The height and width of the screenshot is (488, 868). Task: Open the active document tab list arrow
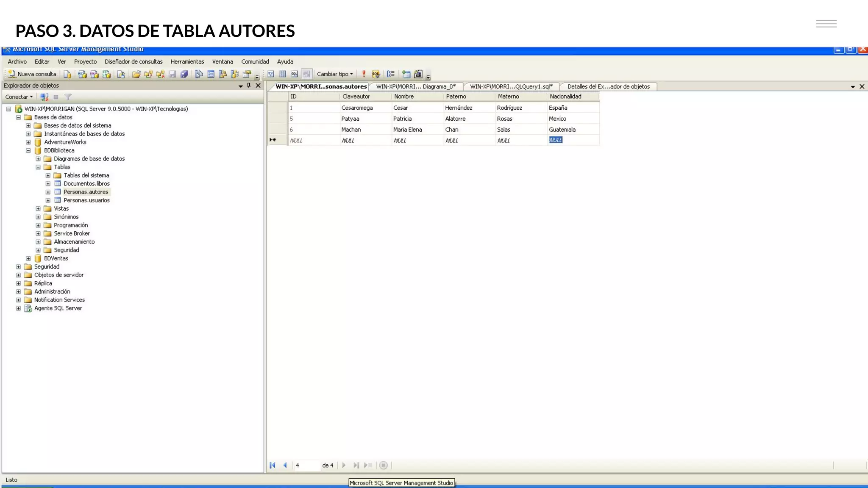[x=853, y=87]
